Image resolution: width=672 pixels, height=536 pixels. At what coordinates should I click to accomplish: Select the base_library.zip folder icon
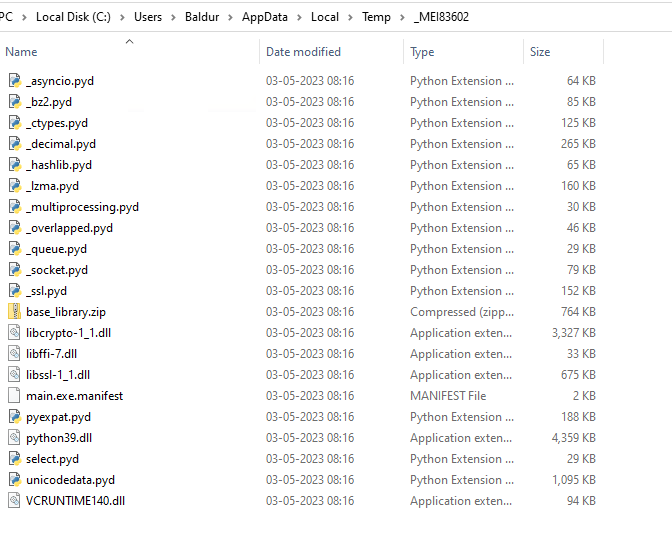(x=14, y=312)
